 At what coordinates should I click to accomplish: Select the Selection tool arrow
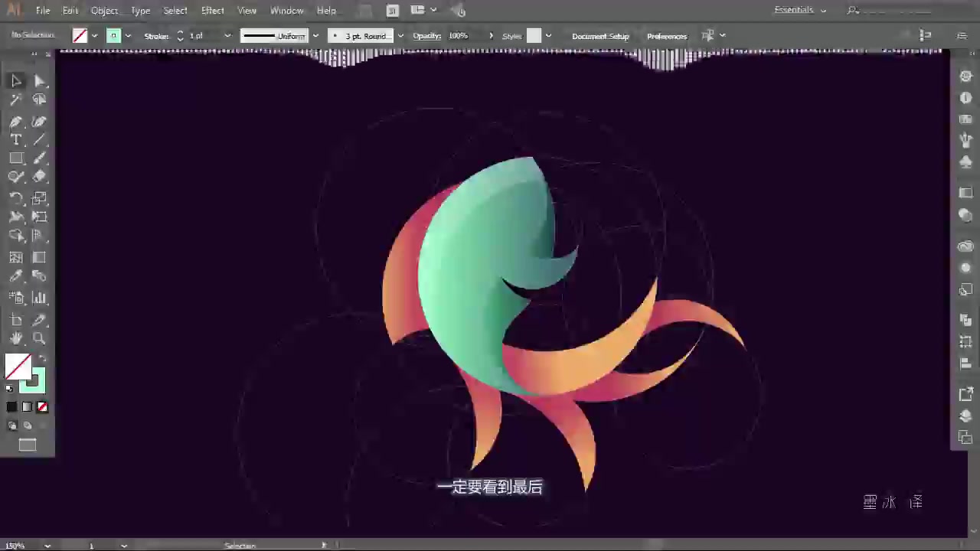point(16,80)
